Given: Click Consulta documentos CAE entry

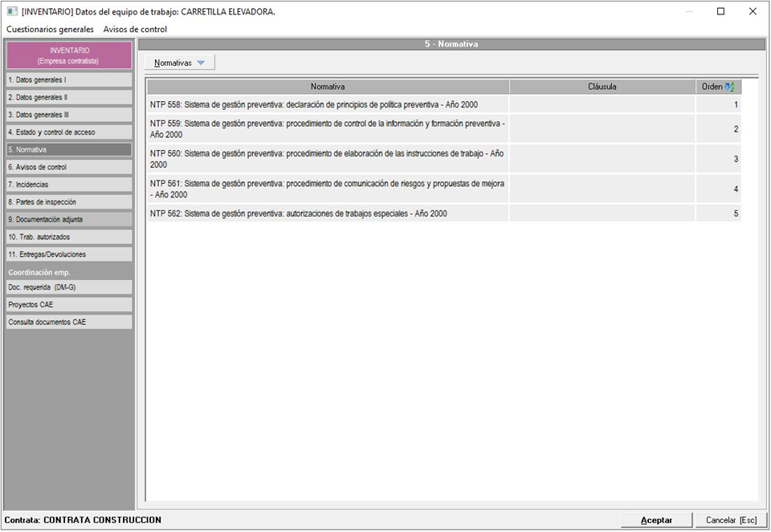Looking at the screenshot, I should [69, 322].
